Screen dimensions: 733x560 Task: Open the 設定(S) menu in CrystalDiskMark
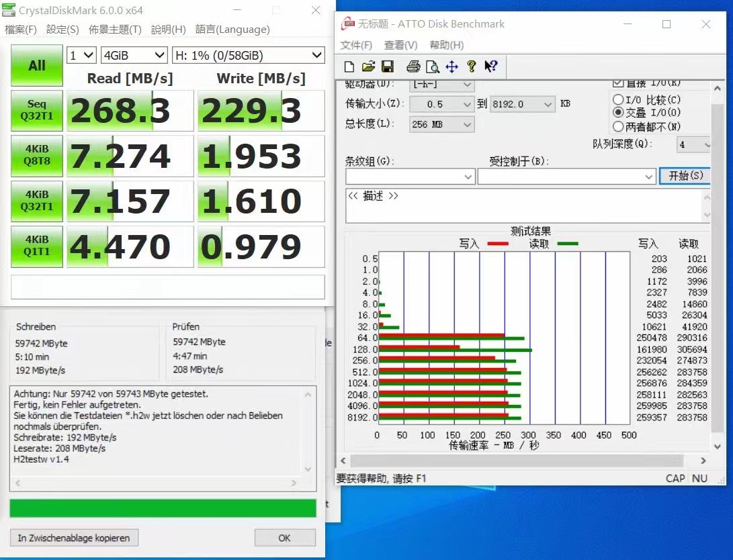[62, 30]
